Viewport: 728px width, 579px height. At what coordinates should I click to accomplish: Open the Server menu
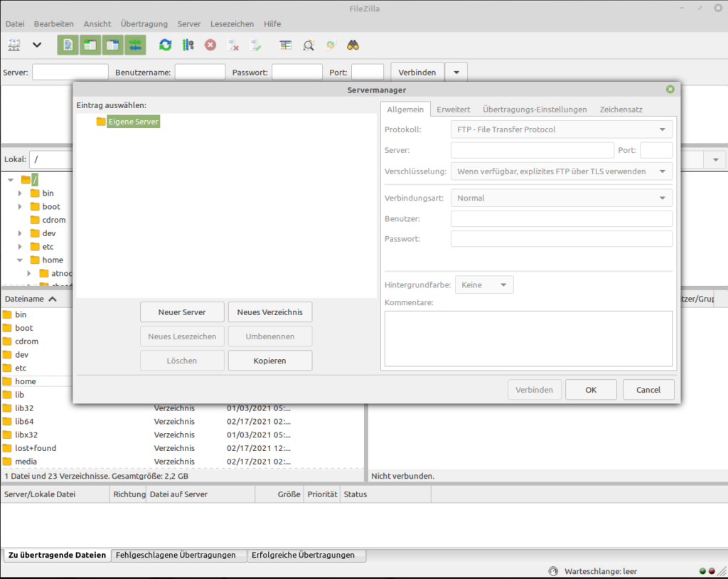[189, 23]
